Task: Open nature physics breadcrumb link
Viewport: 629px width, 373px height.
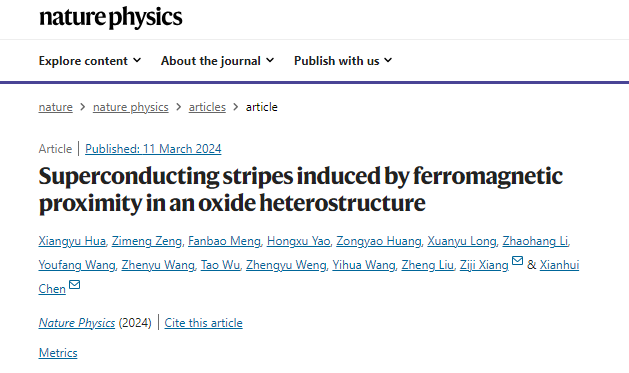Action: pos(130,107)
